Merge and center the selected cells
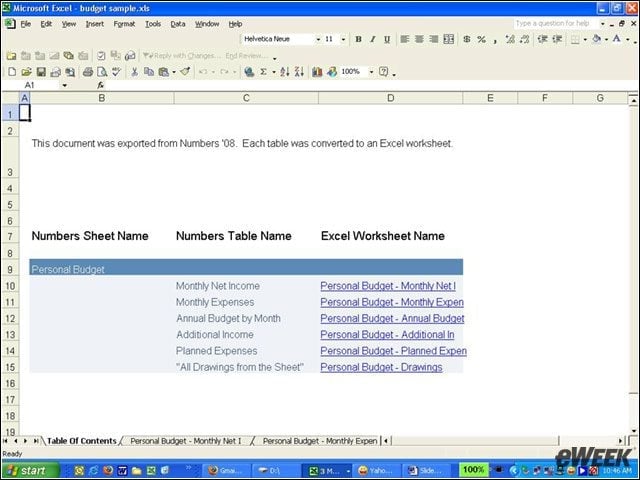This screenshot has height=480, width=640. [x=449, y=39]
